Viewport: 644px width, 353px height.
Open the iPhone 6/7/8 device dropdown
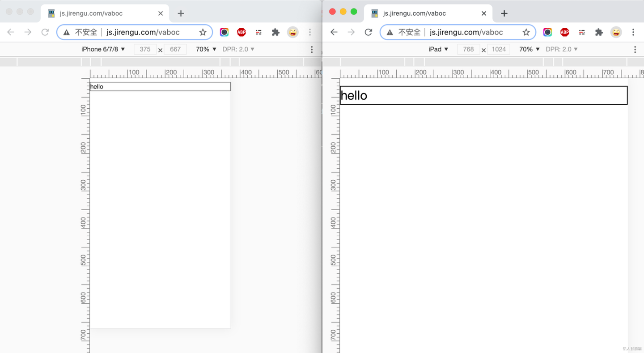pyautogui.click(x=103, y=49)
